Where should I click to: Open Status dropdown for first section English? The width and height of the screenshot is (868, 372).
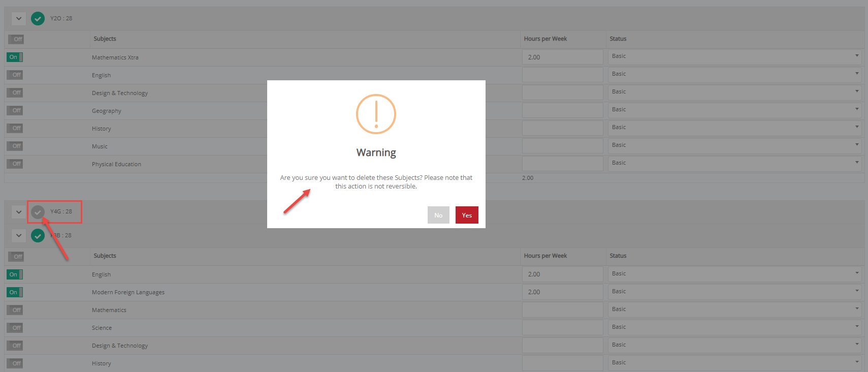(735, 74)
